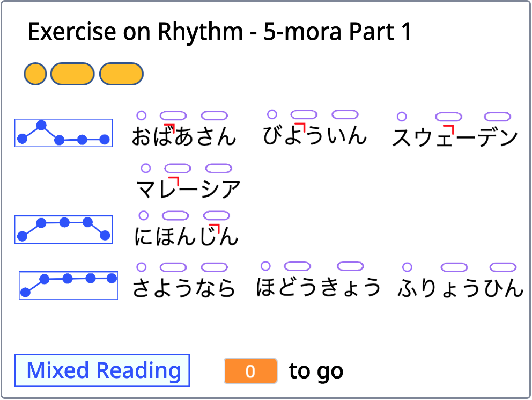Click the Mixed Reading button

click(102, 370)
